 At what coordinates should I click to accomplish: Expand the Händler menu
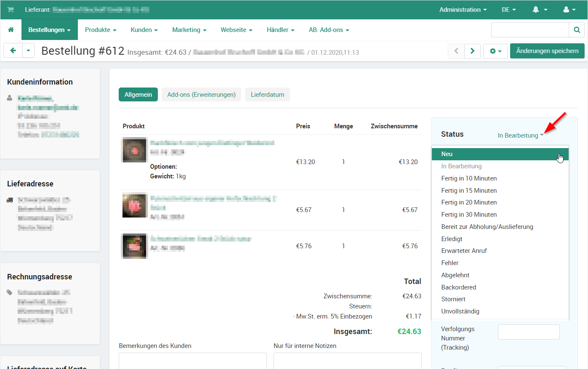click(280, 30)
